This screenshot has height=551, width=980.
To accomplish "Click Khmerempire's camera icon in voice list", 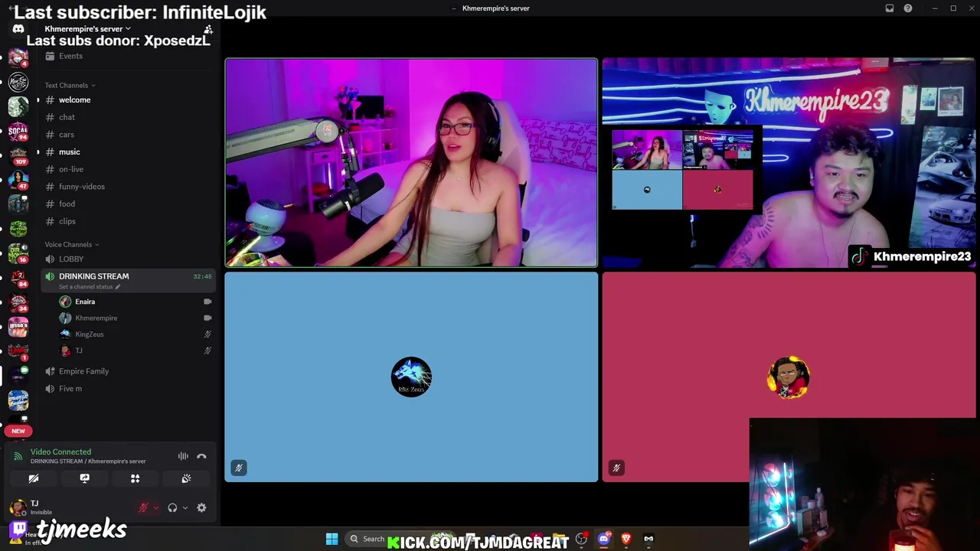I will [x=207, y=318].
